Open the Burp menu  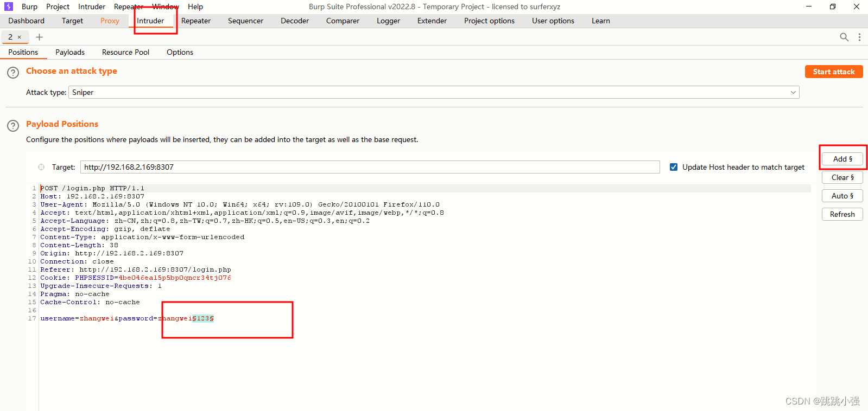[x=30, y=7]
